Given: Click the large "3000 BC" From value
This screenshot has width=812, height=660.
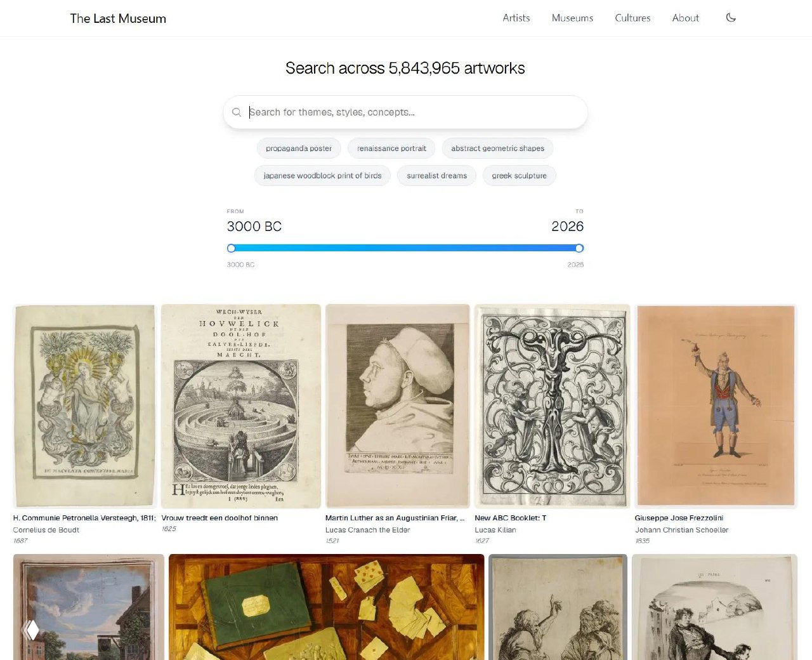Looking at the screenshot, I should 254,227.
